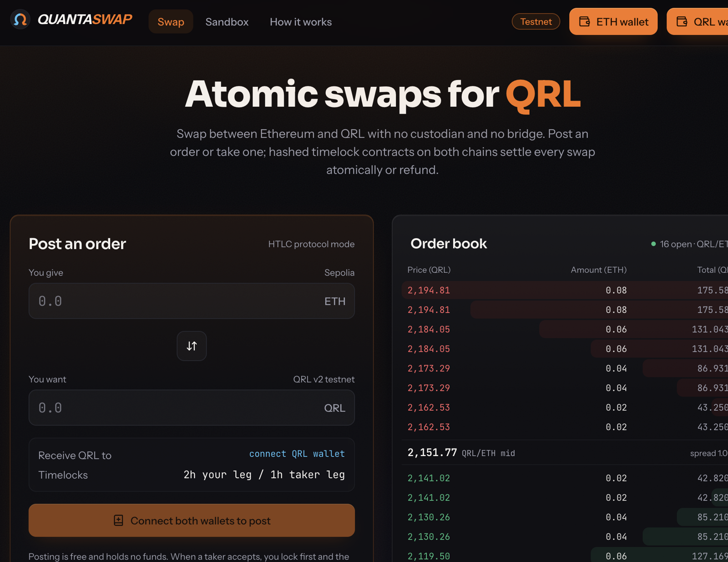Image resolution: width=728 pixels, height=562 pixels.
Task: Select the 2,151.77 QRL/ETH mid price
Action: click(x=461, y=453)
